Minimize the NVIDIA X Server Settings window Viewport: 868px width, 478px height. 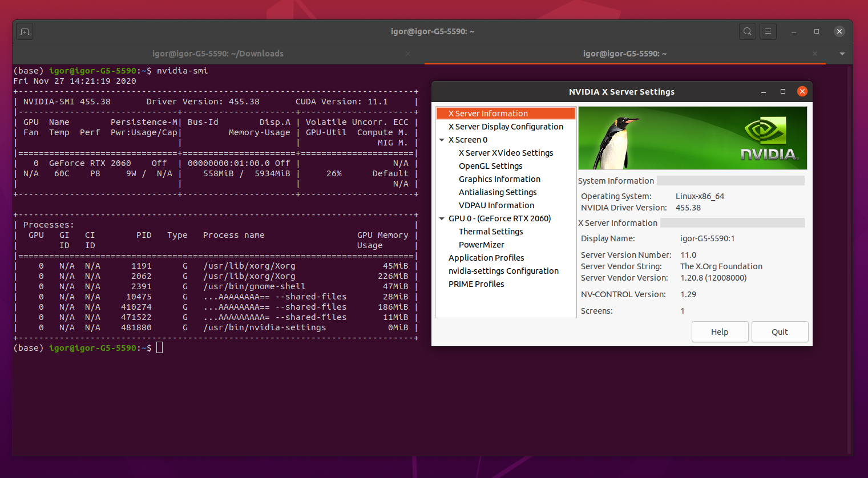[x=764, y=92]
